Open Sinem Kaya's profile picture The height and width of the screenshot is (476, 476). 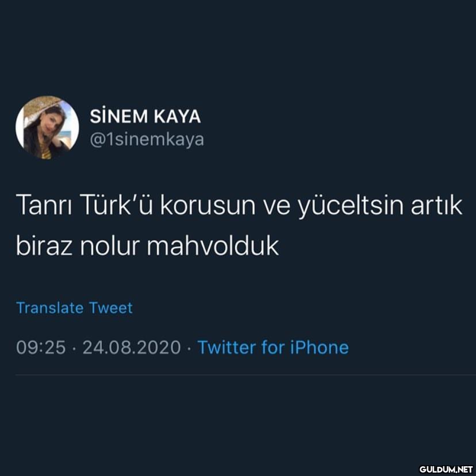pos(47,128)
